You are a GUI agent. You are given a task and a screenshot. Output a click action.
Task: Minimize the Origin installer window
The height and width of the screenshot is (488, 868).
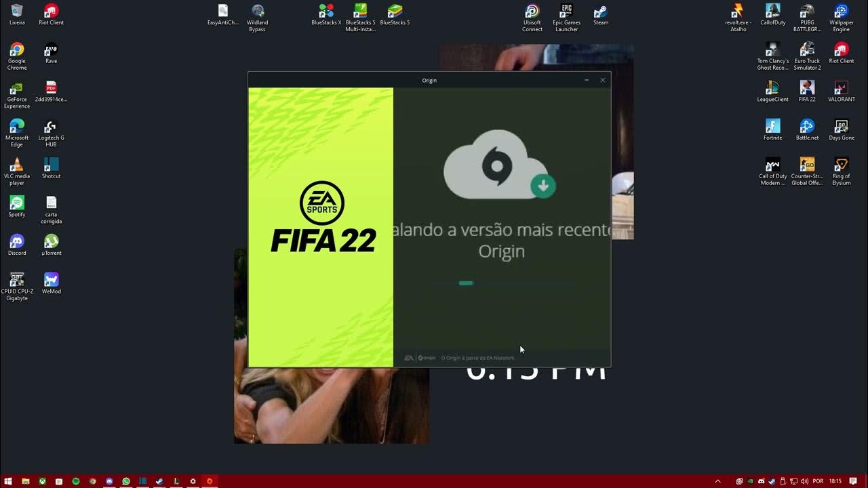(587, 80)
